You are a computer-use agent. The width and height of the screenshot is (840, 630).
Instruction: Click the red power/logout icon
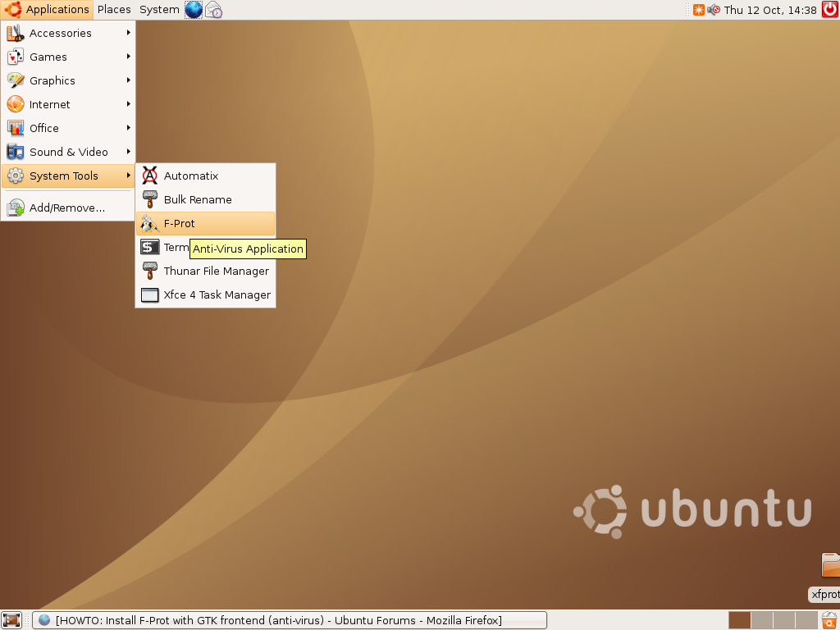pyautogui.click(x=830, y=10)
